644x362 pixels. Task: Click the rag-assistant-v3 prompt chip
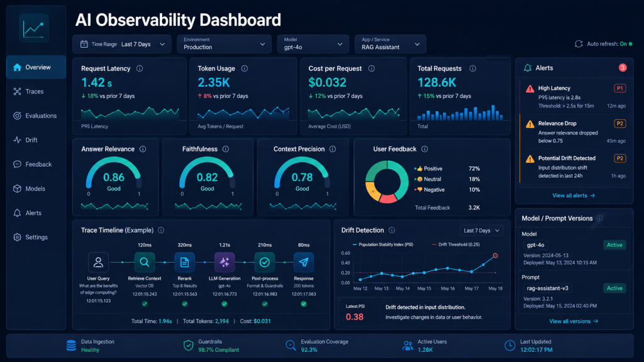click(548, 288)
